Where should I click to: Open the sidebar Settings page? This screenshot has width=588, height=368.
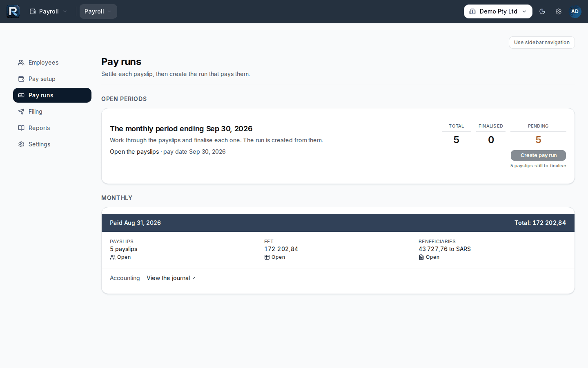click(52, 144)
